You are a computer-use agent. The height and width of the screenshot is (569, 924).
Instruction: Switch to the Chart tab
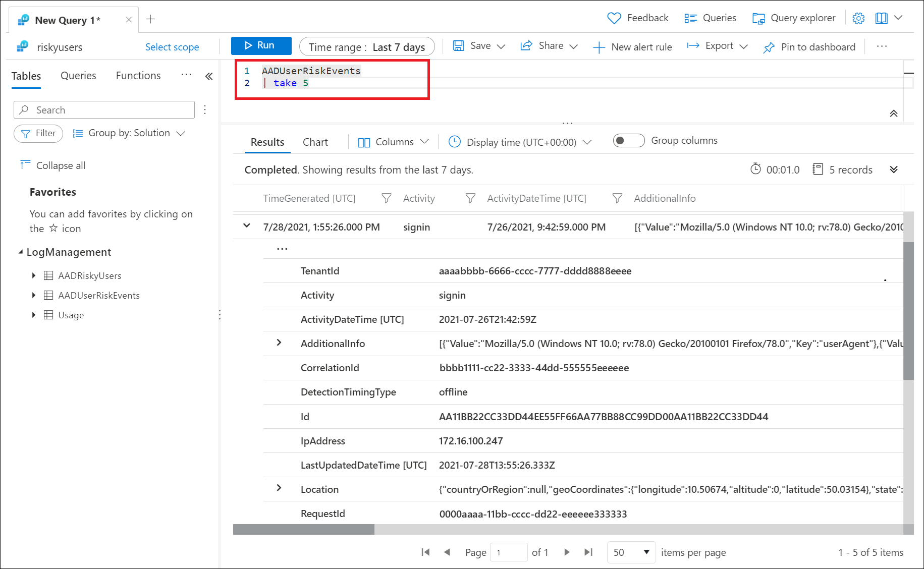(315, 142)
